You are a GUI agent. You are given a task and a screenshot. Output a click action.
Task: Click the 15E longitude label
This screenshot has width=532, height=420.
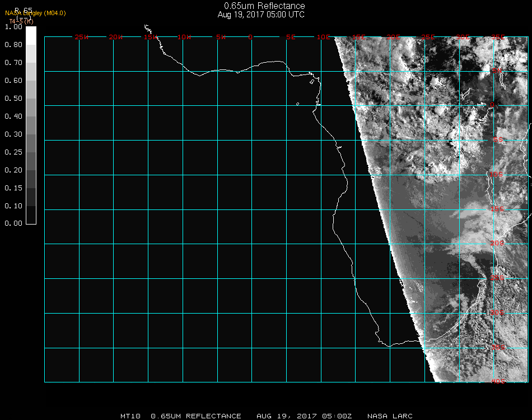coord(358,37)
